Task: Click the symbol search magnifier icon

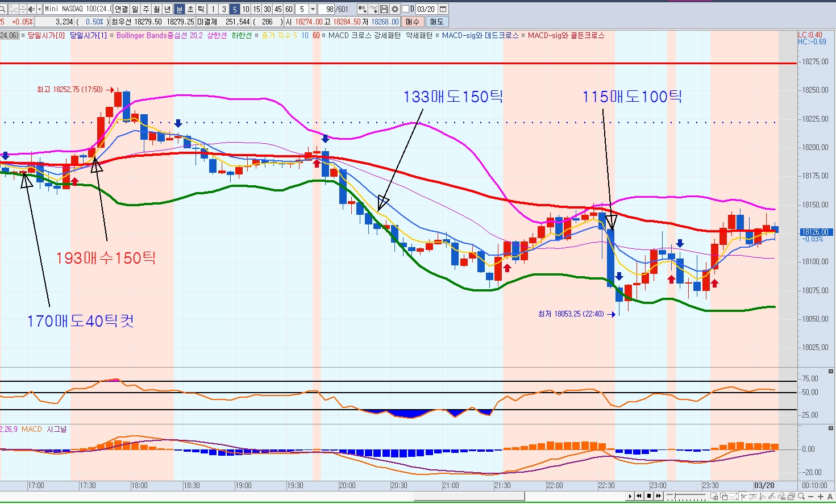Action: (x=3, y=9)
